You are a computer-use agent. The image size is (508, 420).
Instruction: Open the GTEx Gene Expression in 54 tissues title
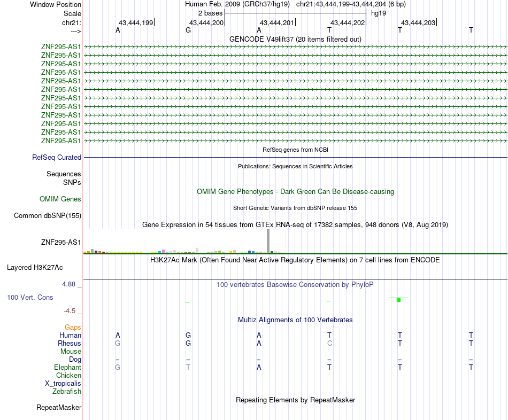pos(295,225)
